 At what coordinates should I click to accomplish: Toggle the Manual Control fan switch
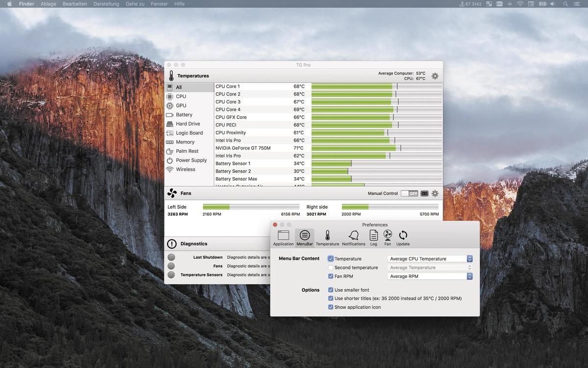[x=410, y=193]
